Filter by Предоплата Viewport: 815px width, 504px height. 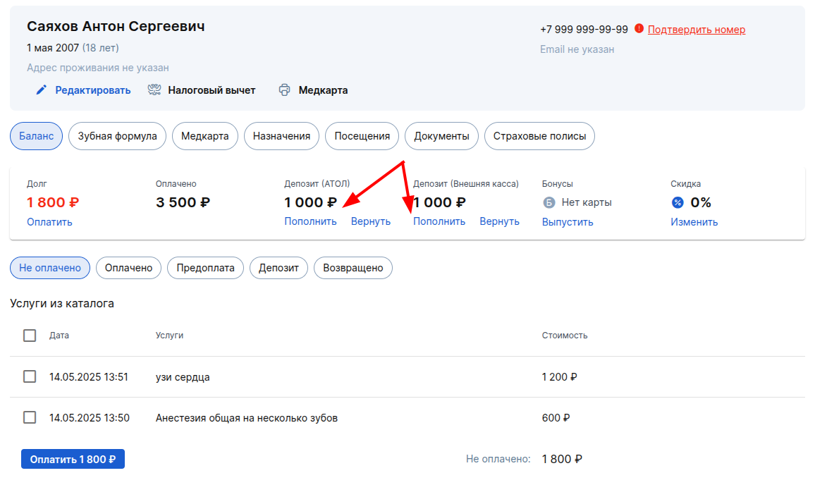(x=205, y=268)
